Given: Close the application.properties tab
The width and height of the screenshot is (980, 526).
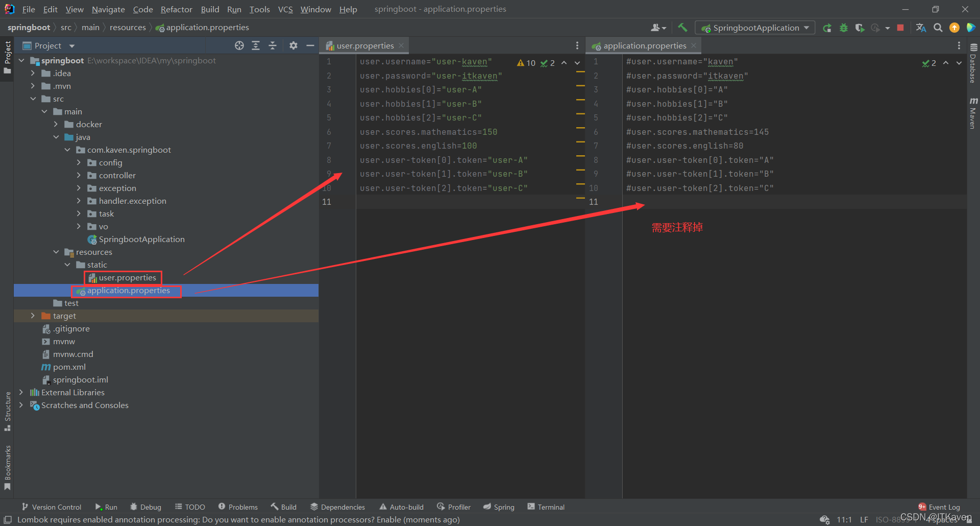Looking at the screenshot, I should (x=694, y=45).
